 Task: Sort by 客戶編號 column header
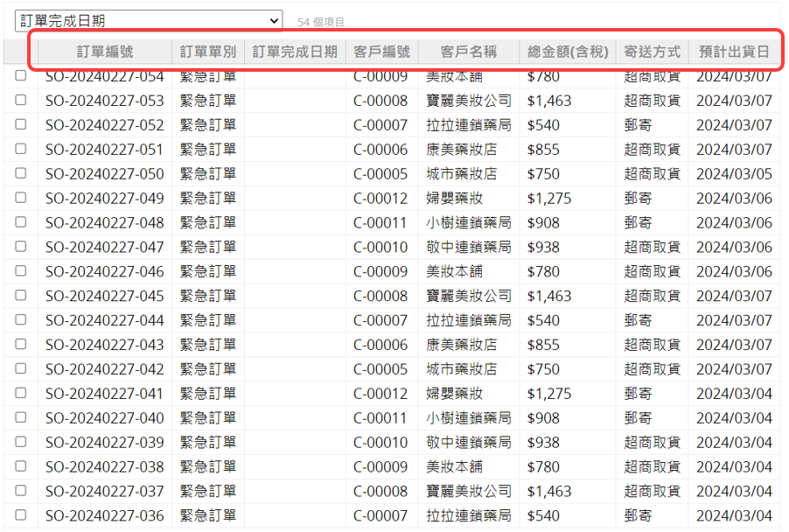(x=381, y=52)
